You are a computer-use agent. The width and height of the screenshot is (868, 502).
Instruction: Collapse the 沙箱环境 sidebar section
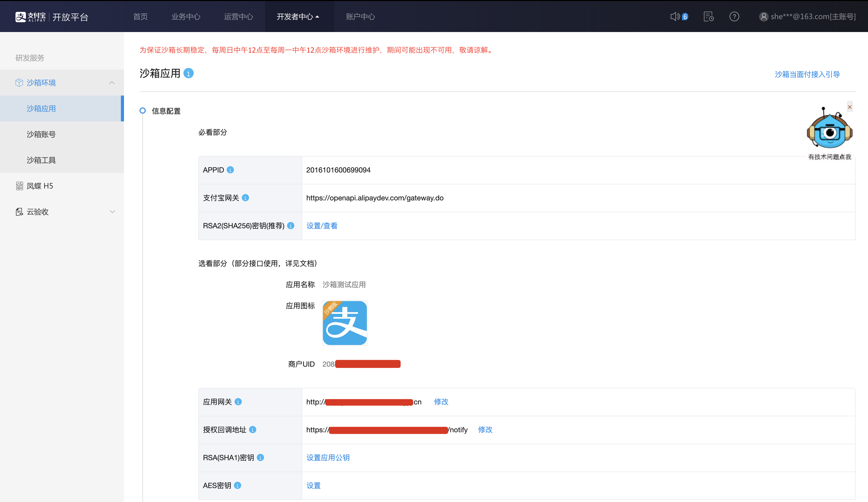pos(112,83)
